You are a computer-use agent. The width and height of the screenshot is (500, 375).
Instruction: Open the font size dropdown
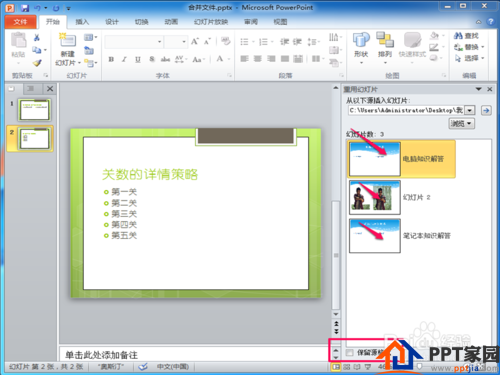(184, 42)
